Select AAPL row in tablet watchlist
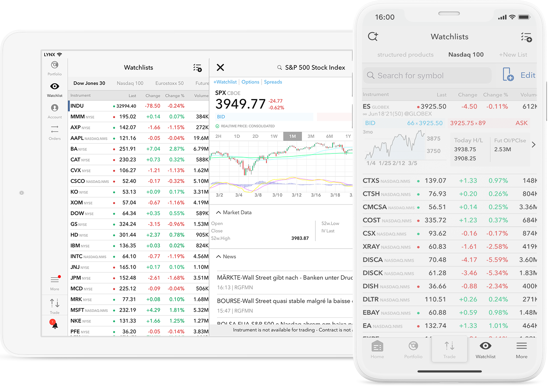551x392 pixels. [139, 138]
